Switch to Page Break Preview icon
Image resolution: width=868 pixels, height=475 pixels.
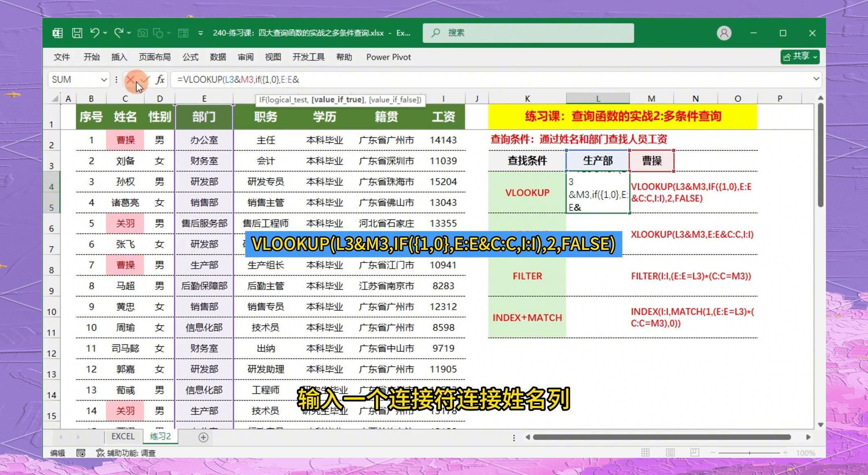694,453
